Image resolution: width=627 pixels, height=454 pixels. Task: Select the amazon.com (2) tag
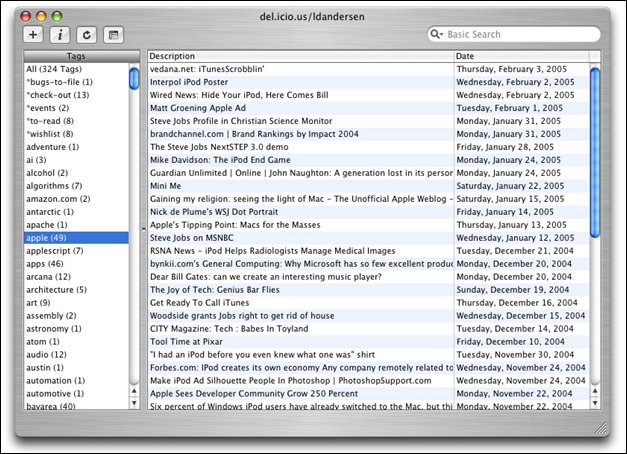pos(76,199)
